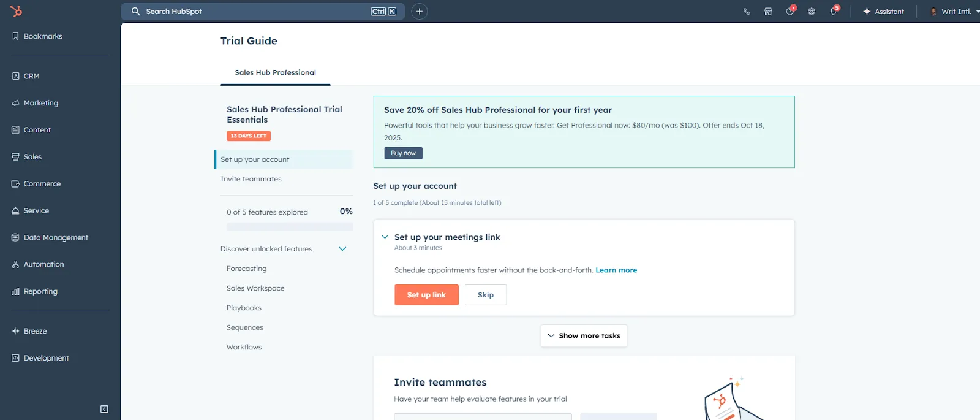Open the Breeze Assistant

[x=883, y=12]
